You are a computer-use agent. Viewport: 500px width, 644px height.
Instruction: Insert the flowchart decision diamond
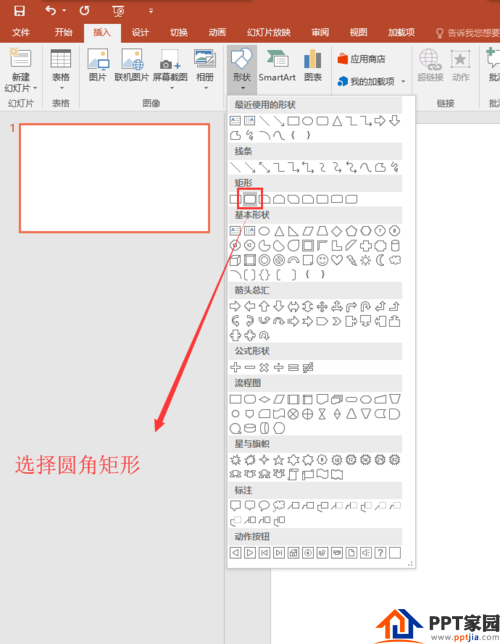pyautogui.click(x=264, y=399)
